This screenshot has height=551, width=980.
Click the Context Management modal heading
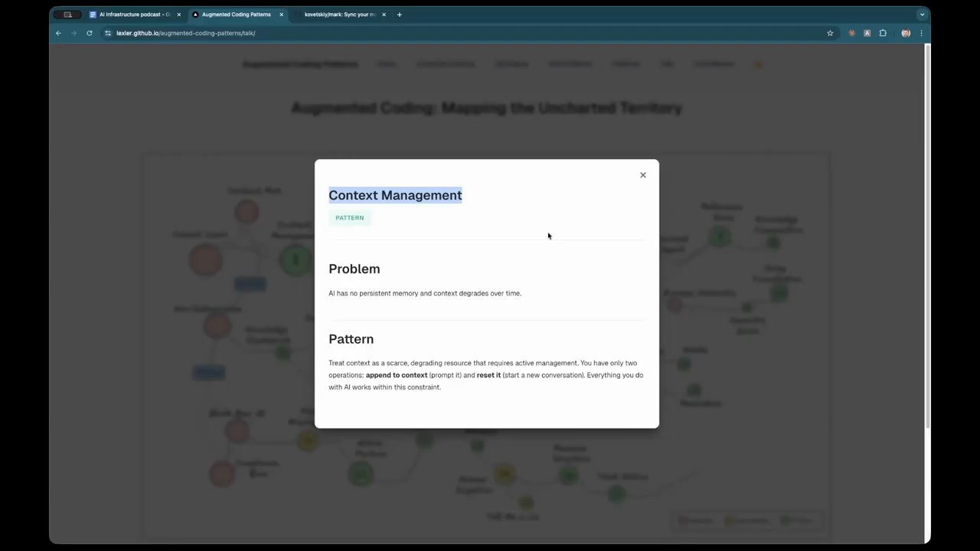[x=395, y=195]
